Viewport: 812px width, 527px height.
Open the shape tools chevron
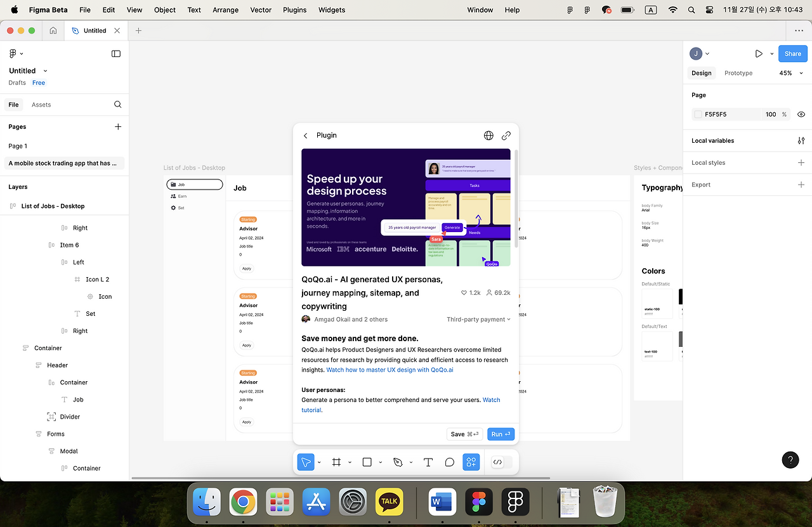[380, 462]
